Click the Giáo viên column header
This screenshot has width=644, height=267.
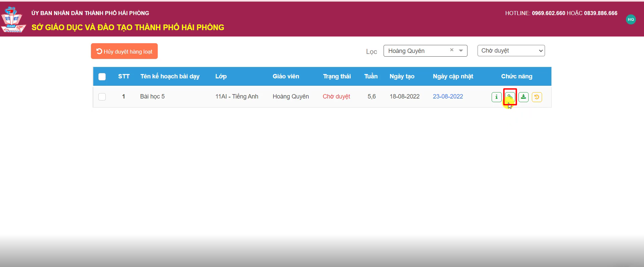[x=286, y=76]
